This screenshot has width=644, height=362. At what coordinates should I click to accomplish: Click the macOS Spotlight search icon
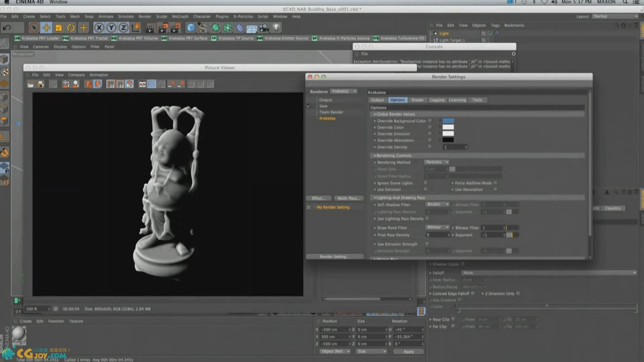(625, 2)
